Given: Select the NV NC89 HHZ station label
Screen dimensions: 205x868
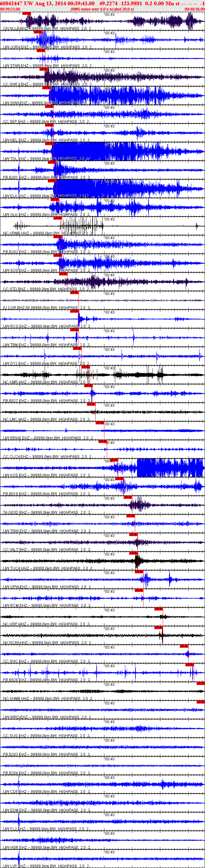Looking at the screenshot, I should tap(47, 642).
